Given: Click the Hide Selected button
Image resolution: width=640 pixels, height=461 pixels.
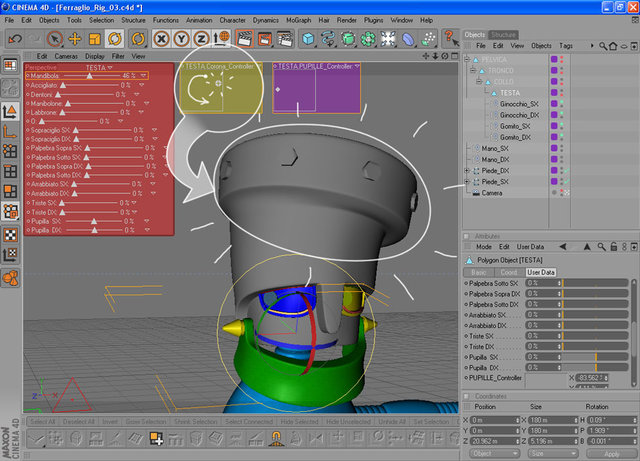Looking at the screenshot, I should click(x=299, y=421).
